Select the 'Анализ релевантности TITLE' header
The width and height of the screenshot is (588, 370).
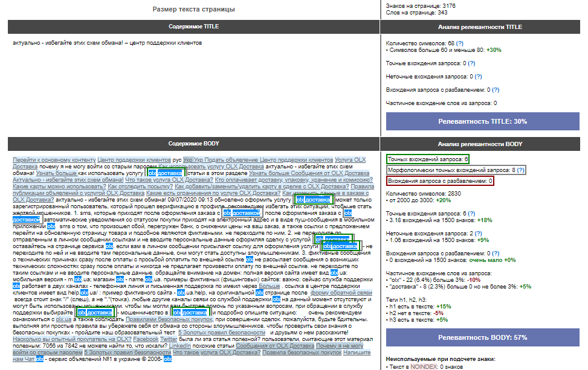[480, 27]
